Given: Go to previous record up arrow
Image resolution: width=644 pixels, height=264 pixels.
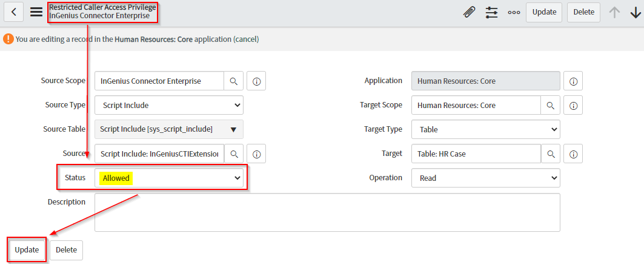Looking at the screenshot, I should pyautogui.click(x=614, y=12).
